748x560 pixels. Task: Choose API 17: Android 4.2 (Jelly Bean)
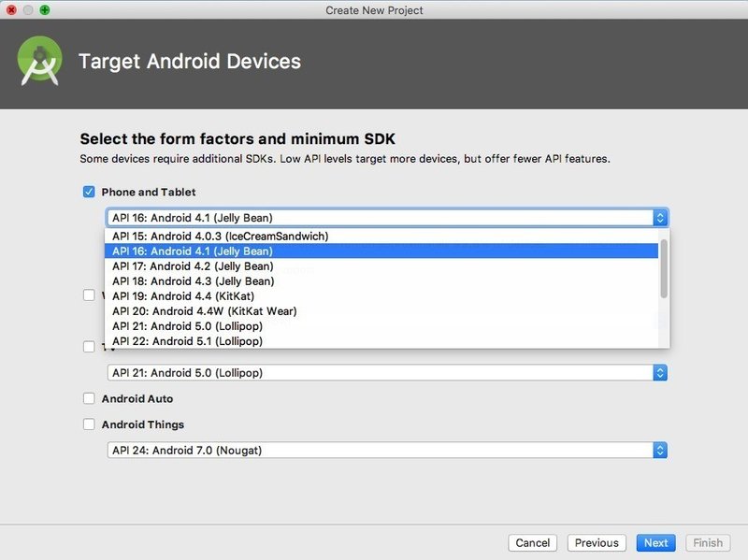381,266
